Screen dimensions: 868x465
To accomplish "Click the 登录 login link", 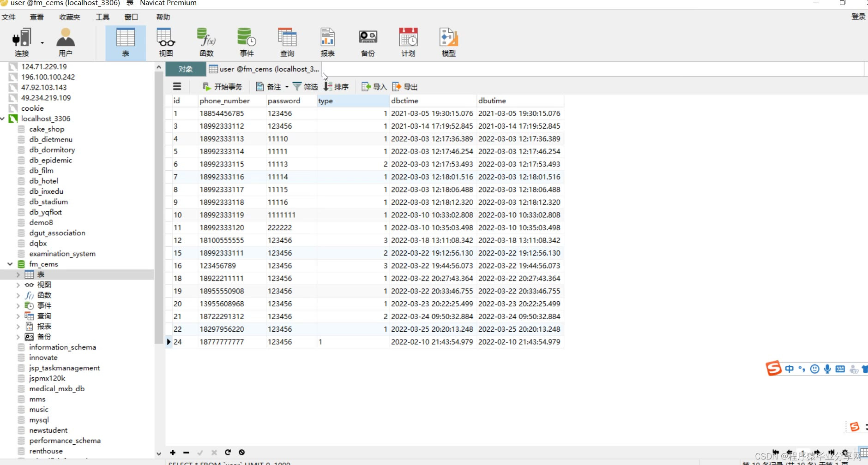I will (858, 17).
